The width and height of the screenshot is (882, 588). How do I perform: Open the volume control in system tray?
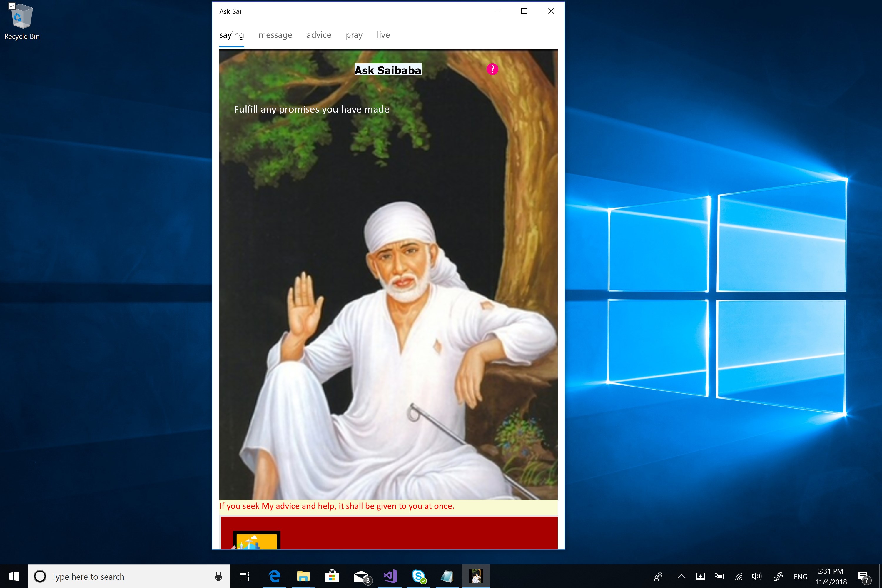click(x=756, y=577)
